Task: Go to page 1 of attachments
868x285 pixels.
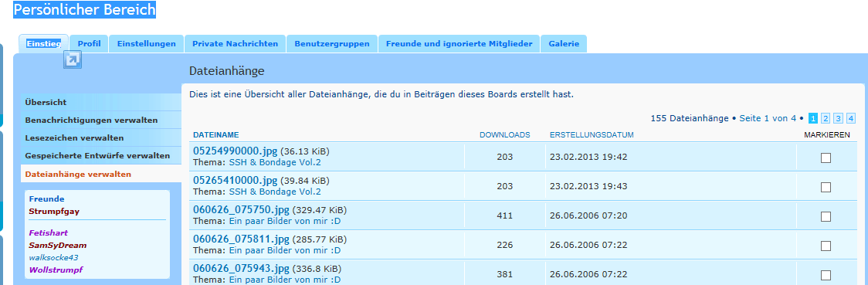Action: 812,118
